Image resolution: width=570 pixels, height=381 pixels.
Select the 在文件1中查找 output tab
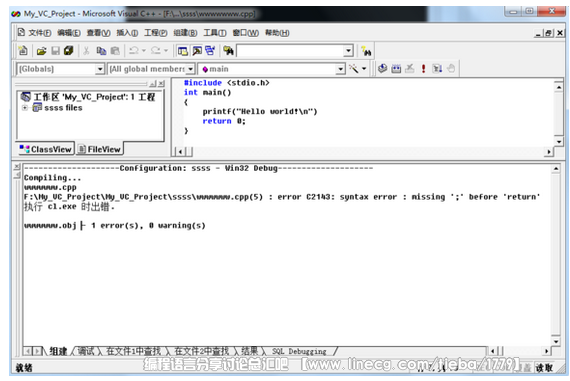point(133,351)
